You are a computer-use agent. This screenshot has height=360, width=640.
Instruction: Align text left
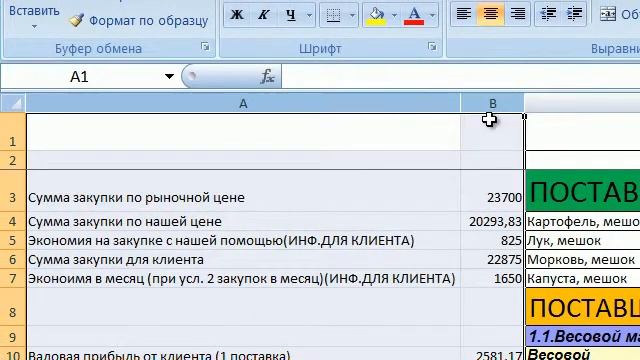click(x=464, y=14)
